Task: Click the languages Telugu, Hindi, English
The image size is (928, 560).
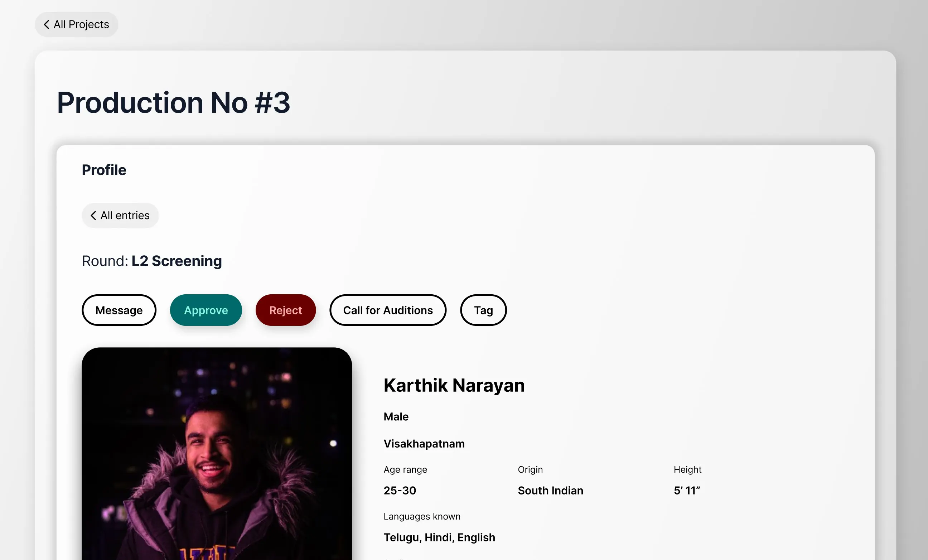Action: 439,537
